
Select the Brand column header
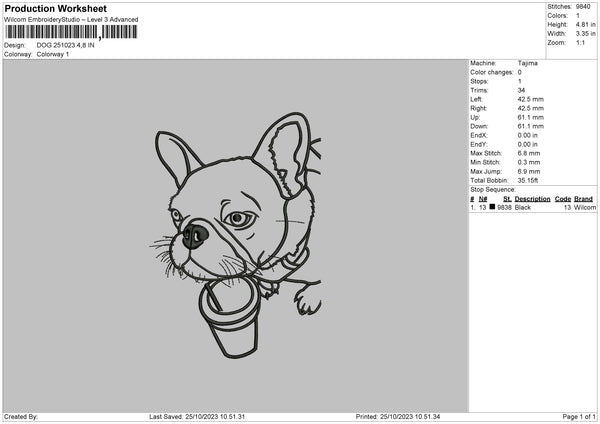(584, 199)
